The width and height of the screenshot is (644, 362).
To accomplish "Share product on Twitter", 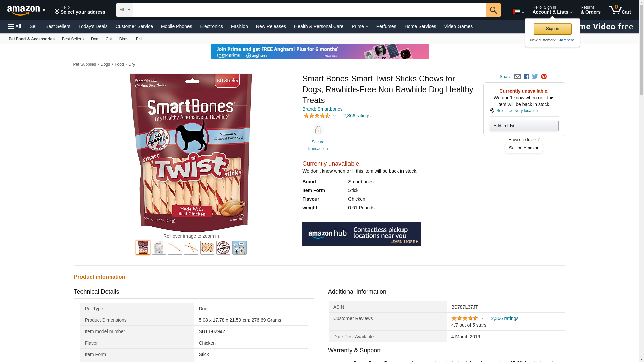I will [535, 77].
